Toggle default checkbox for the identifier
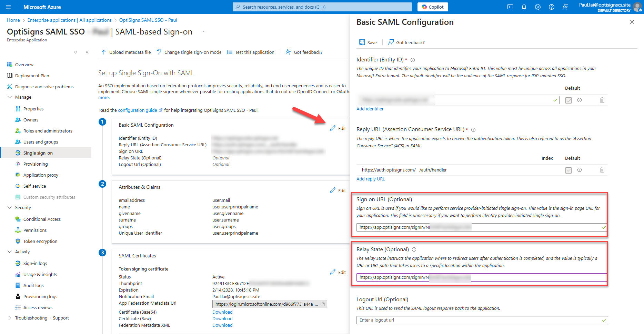The height and width of the screenshot is (334, 644). (x=568, y=100)
